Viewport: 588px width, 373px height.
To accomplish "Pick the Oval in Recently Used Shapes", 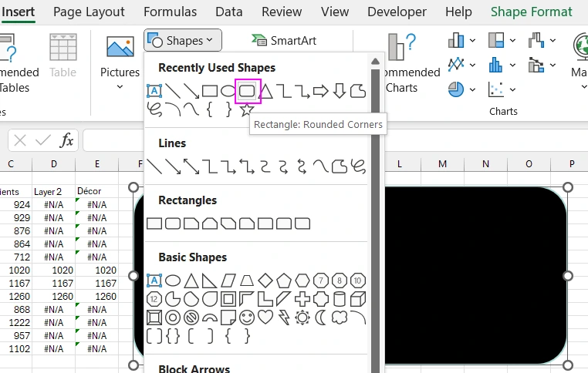I will coord(228,91).
